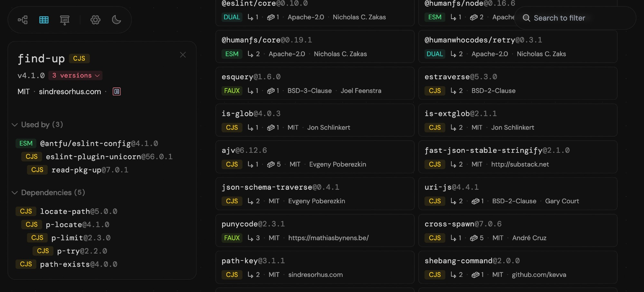This screenshot has width=644, height=292.
Task: Click Jon Schlinkert on is-glob card
Action: [328, 128]
